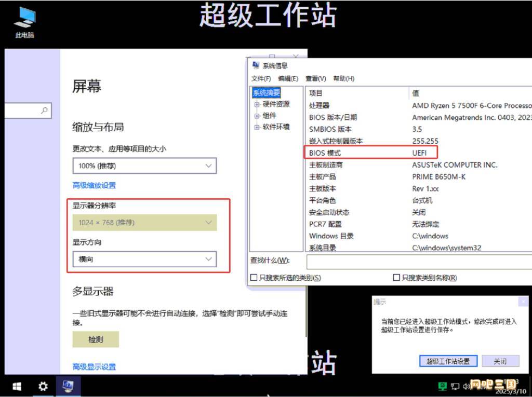Click the UEFI value cell
The image size is (532, 397).
pyautogui.click(x=419, y=153)
